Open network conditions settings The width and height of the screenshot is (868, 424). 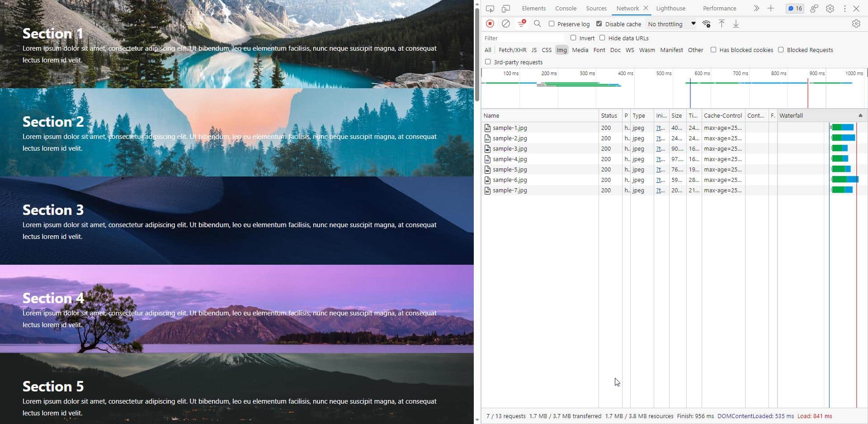[x=706, y=24]
